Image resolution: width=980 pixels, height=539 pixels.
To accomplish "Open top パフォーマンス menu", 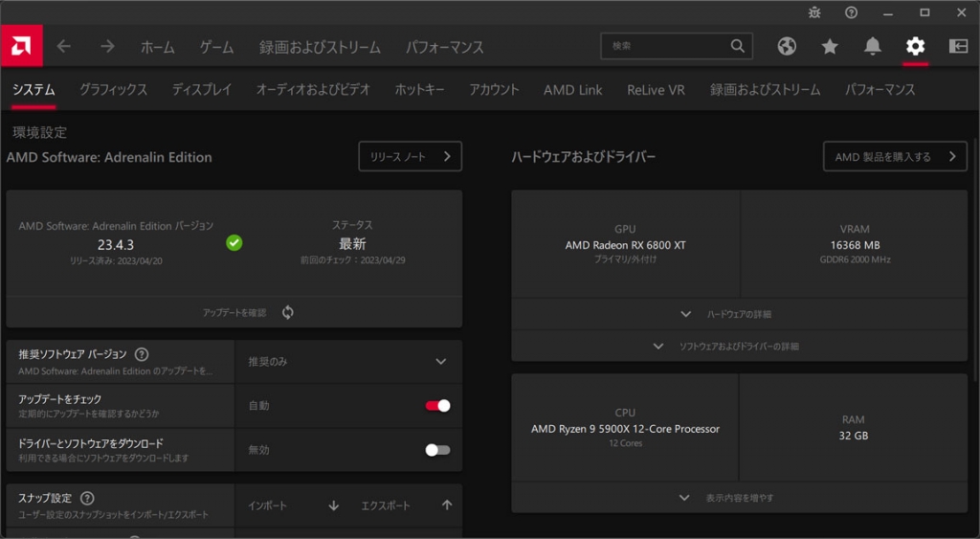I will pyautogui.click(x=445, y=47).
